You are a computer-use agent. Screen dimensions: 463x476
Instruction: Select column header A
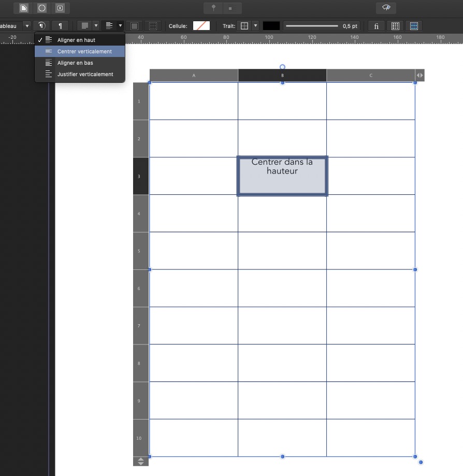tap(194, 75)
